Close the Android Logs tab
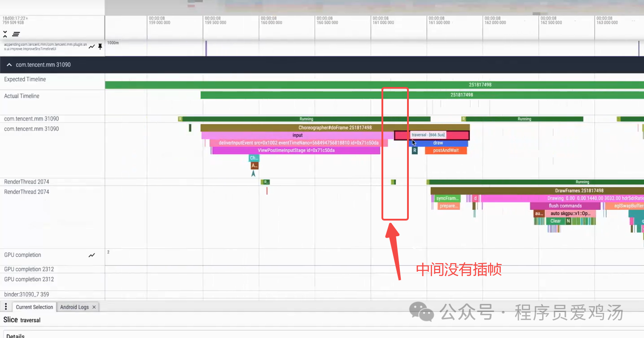This screenshot has height=338, width=644. point(94,307)
